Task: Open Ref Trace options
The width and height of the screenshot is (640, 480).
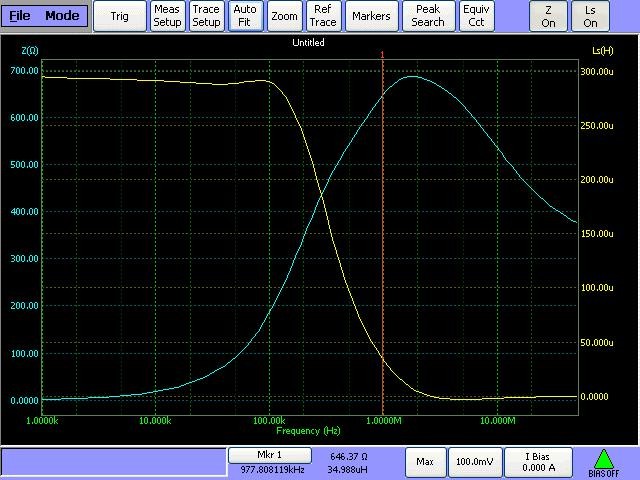Action: (323, 16)
